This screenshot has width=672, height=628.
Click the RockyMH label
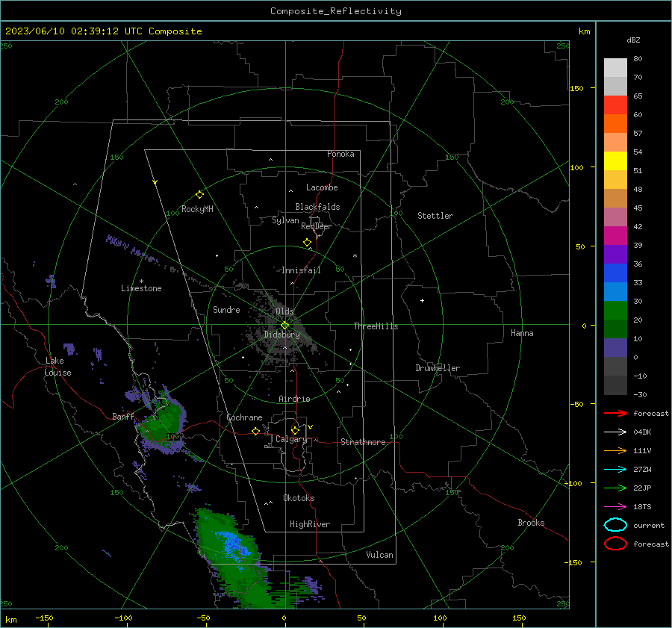point(197,209)
